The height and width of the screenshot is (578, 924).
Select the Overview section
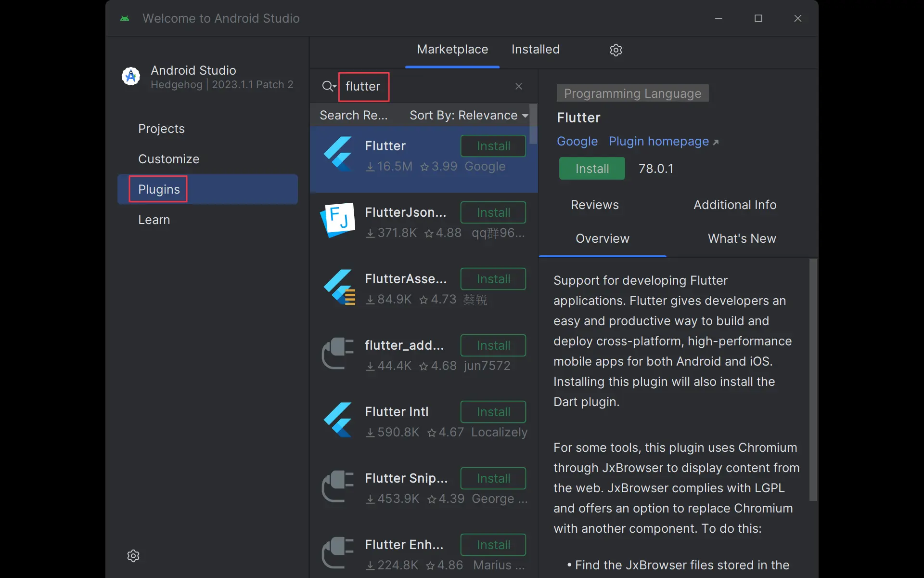(602, 238)
